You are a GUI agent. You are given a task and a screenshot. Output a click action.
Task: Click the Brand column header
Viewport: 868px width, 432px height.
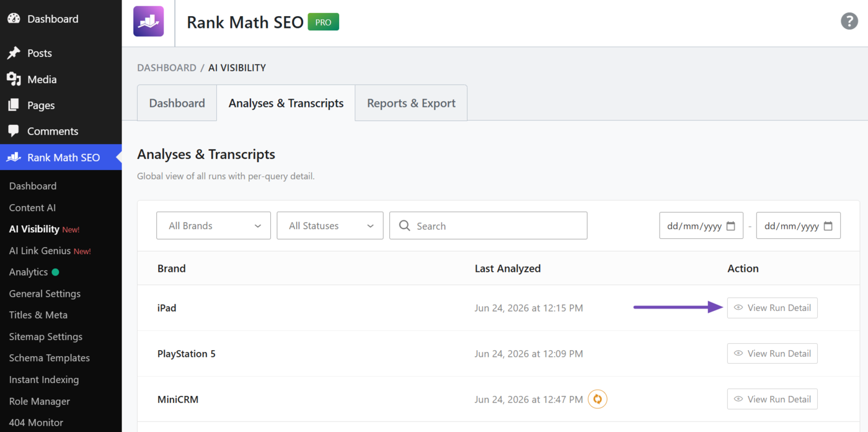coord(172,269)
